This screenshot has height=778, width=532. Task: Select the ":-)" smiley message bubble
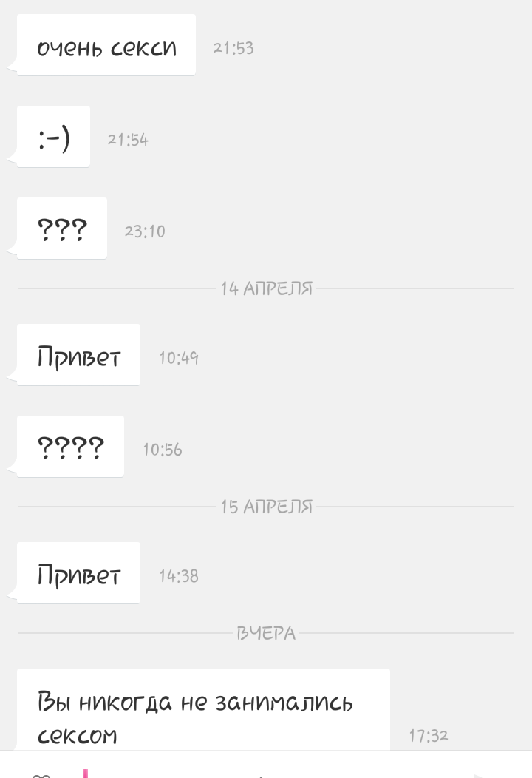[53, 137]
